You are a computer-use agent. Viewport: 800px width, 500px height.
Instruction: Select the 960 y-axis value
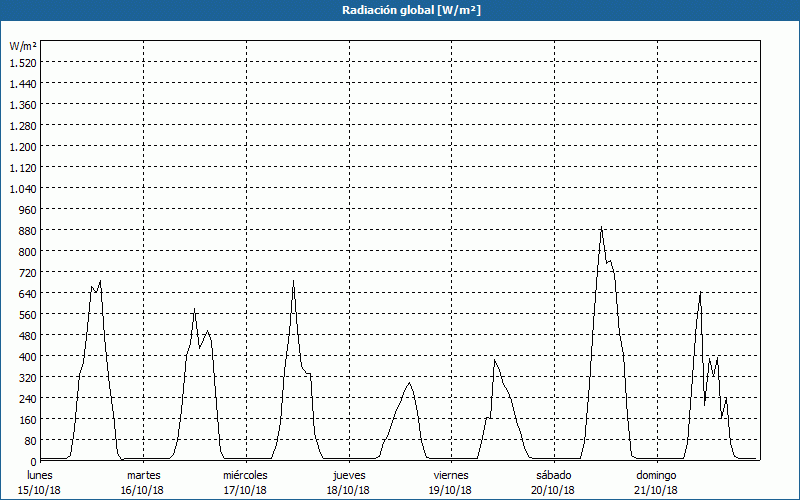click(28, 210)
